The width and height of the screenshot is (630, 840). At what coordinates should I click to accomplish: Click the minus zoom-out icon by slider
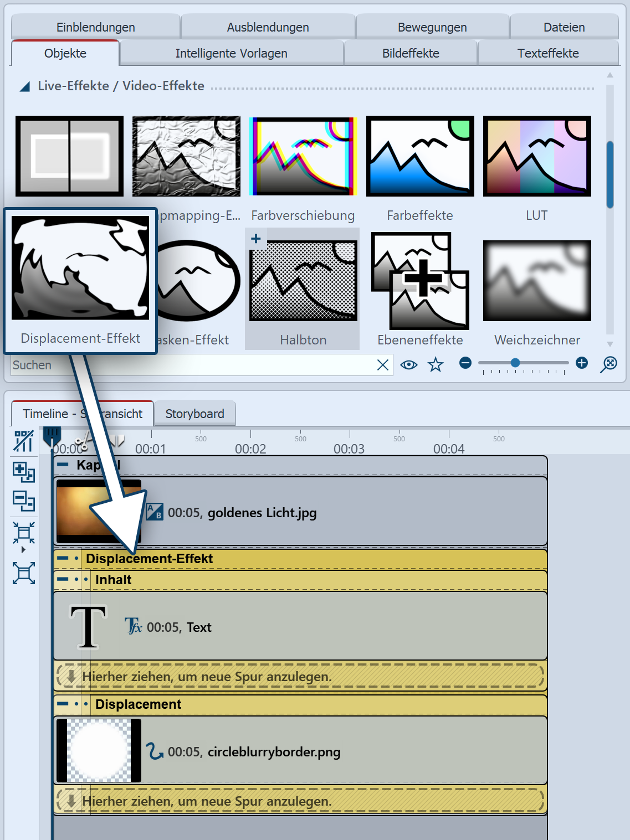pyautogui.click(x=465, y=363)
